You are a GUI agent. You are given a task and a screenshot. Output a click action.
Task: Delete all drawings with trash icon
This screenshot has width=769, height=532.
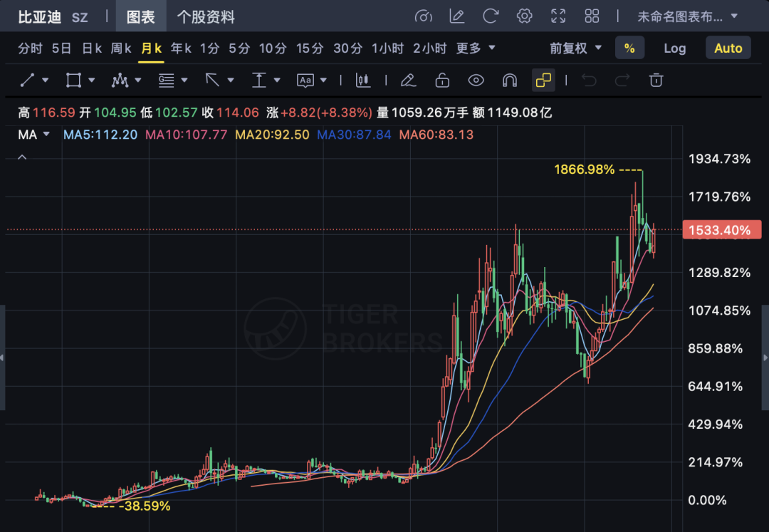[x=656, y=80]
